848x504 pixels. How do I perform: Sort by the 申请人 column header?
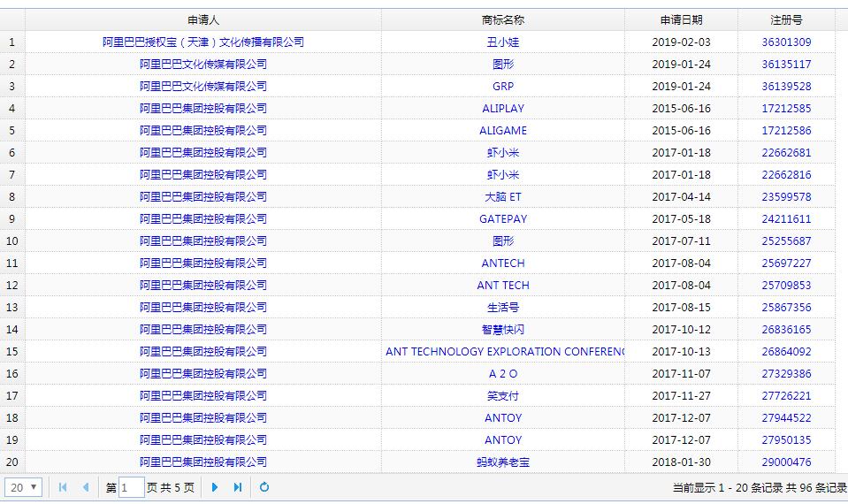pyautogui.click(x=203, y=19)
